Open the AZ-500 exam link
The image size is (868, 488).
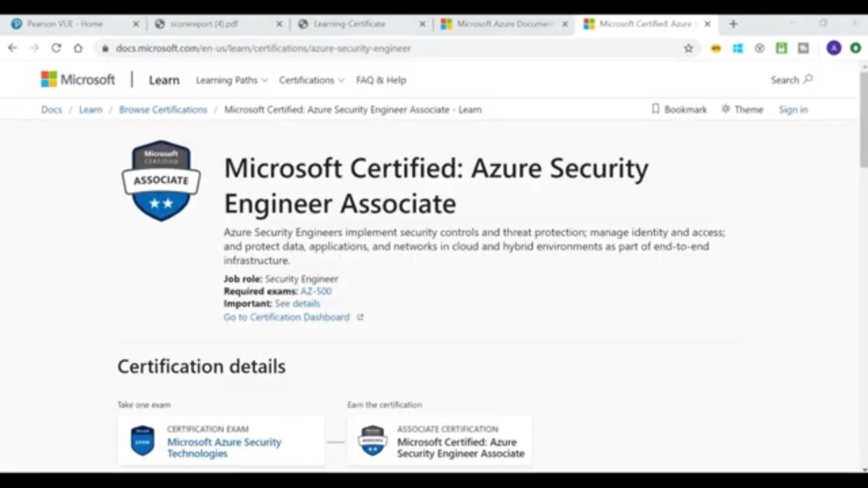(x=316, y=291)
